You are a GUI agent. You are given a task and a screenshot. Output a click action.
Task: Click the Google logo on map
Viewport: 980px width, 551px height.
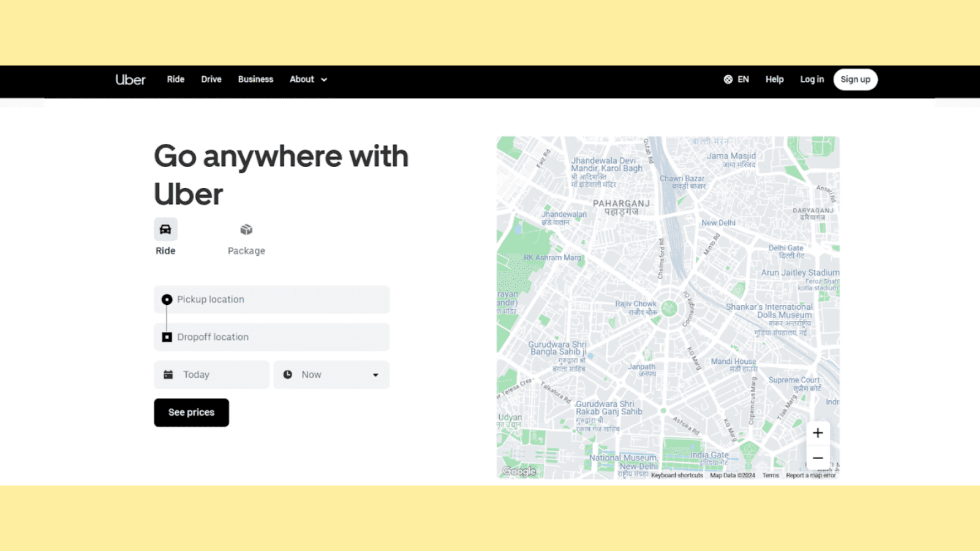click(519, 471)
